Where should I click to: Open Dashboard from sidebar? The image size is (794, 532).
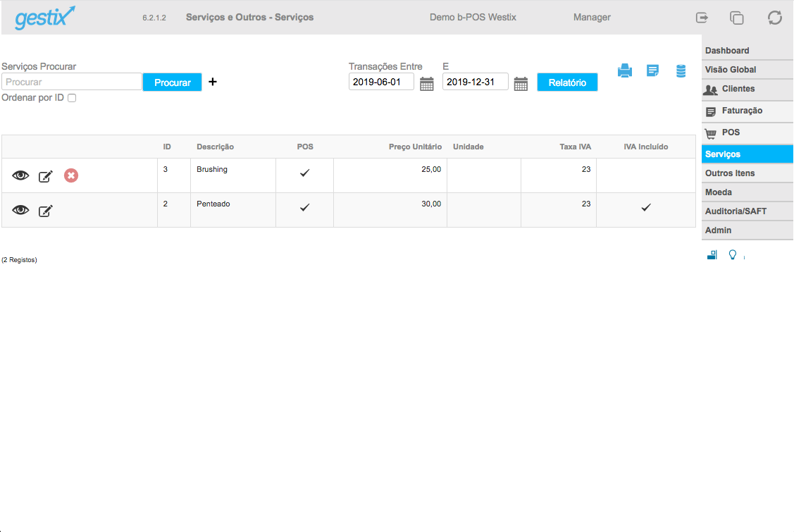pos(748,51)
